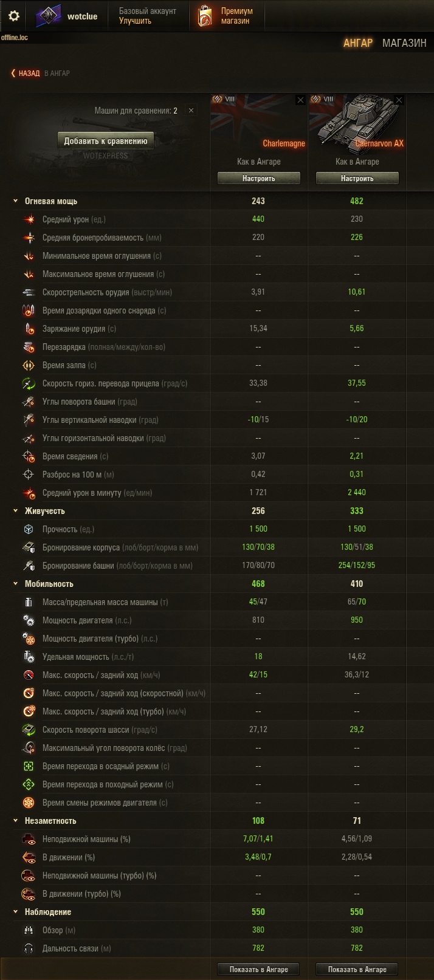Click the wotclue clan emblem icon
Screen dimensions: 434x980
[48, 16]
